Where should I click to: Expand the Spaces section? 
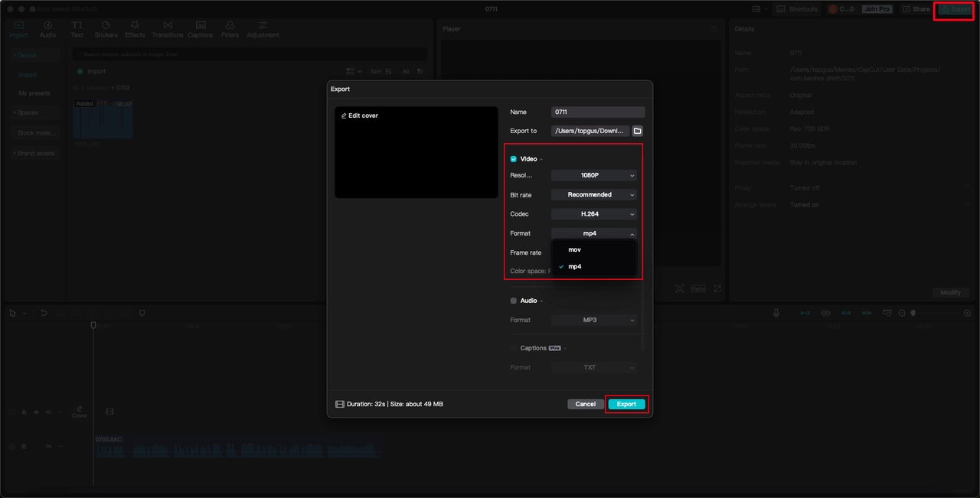[34, 112]
